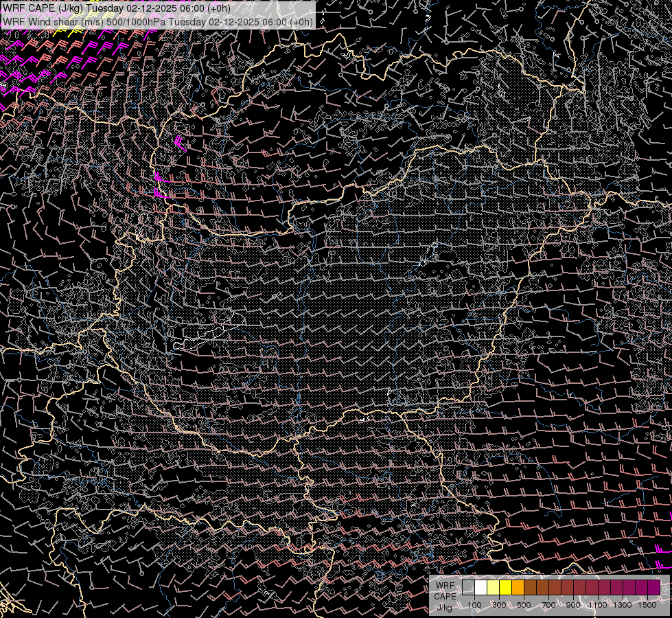Select the magenta last CAPE legend swatch
Image resolution: width=672 pixels, height=618 pixels.
(x=653, y=588)
